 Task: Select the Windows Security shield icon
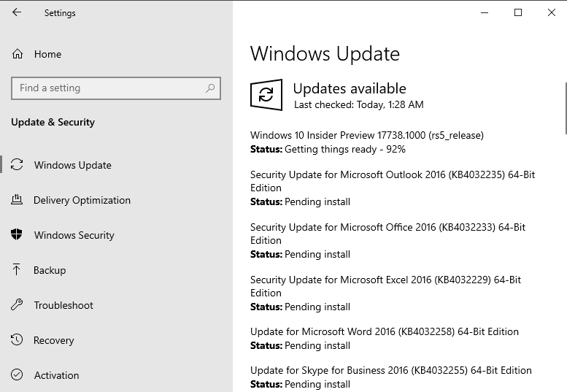(17, 235)
